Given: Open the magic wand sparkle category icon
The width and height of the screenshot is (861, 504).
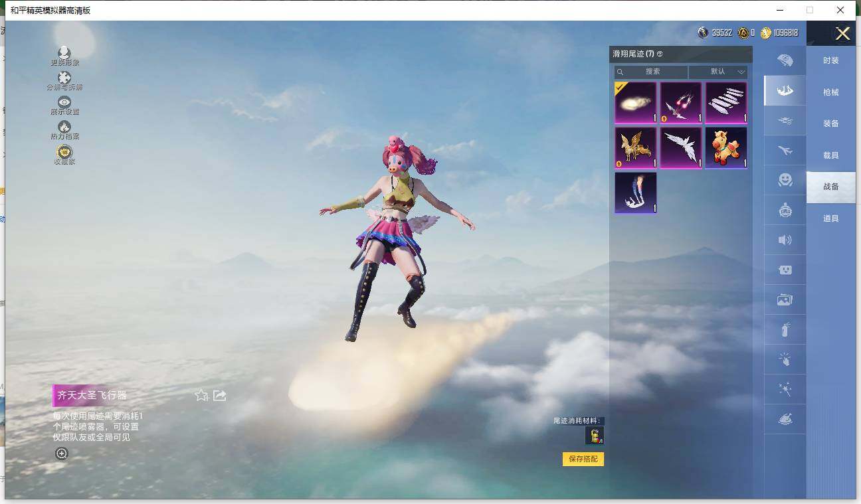Looking at the screenshot, I should (785, 390).
